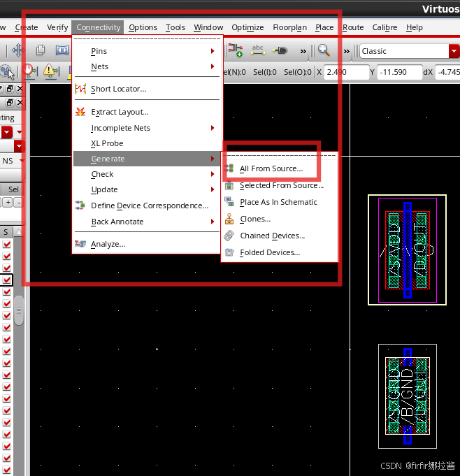Open the Options menu
460x476 pixels.
[143, 27]
